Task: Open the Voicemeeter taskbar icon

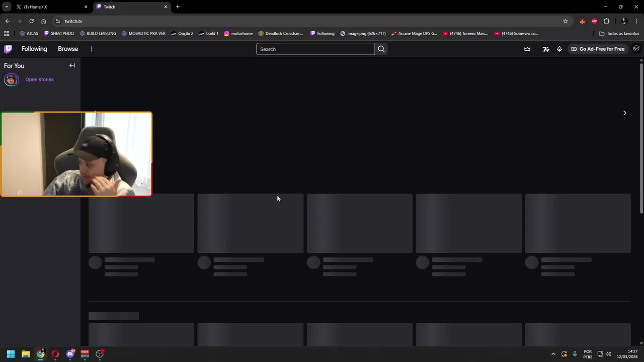Action: pos(85,354)
